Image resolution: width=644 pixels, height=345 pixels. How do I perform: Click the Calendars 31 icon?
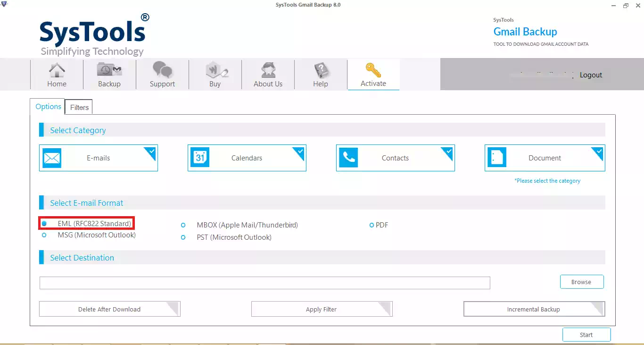200,158
